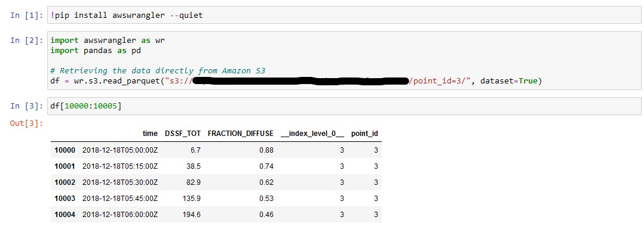Image resolution: width=644 pixels, height=226 pixels.
Task: Click the Out[3] output prompt
Action: click(x=27, y=123)
